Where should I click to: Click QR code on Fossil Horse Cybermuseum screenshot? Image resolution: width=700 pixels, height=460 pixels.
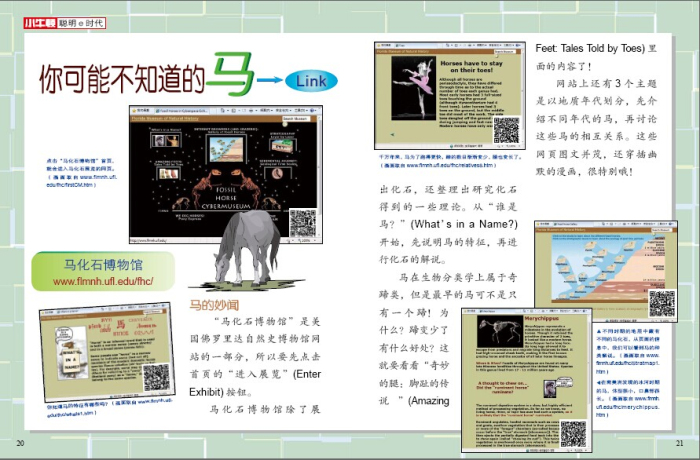pos(303,223)
